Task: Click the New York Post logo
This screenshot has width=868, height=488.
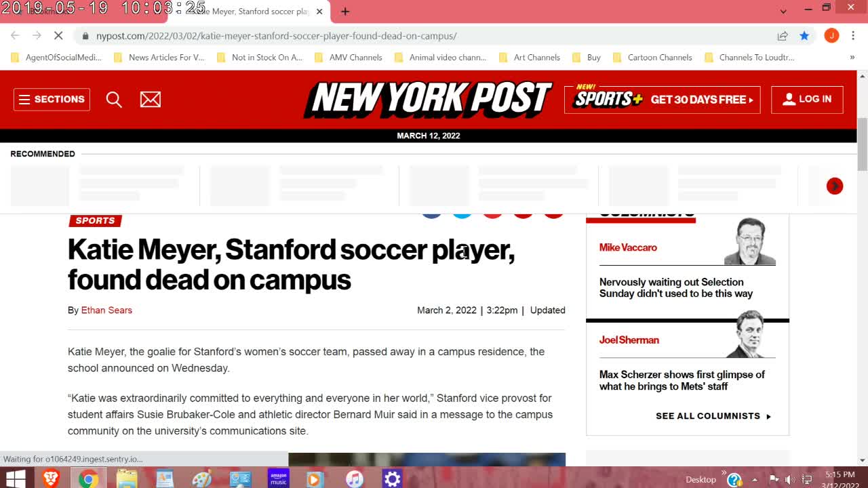Action: (428, 100)
